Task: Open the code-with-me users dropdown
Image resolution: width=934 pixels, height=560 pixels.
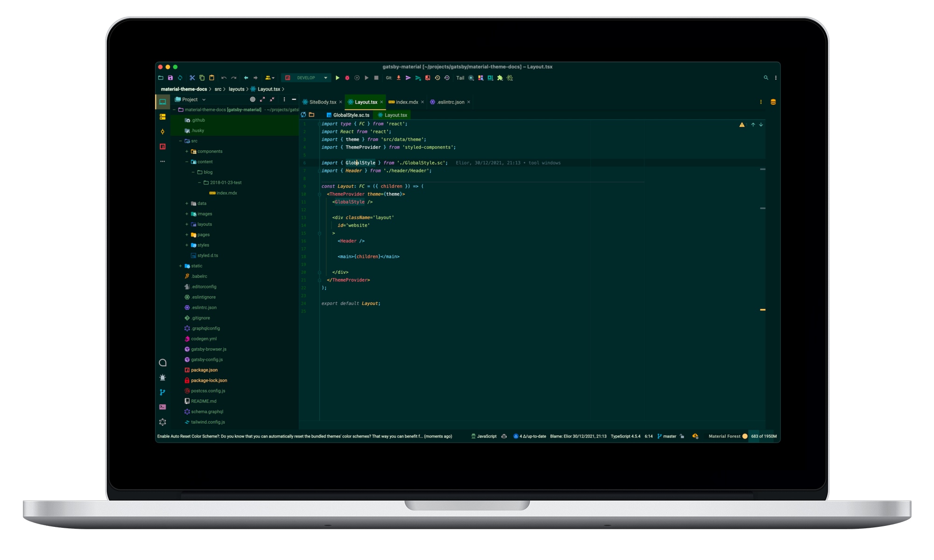Action: (270, 78)
